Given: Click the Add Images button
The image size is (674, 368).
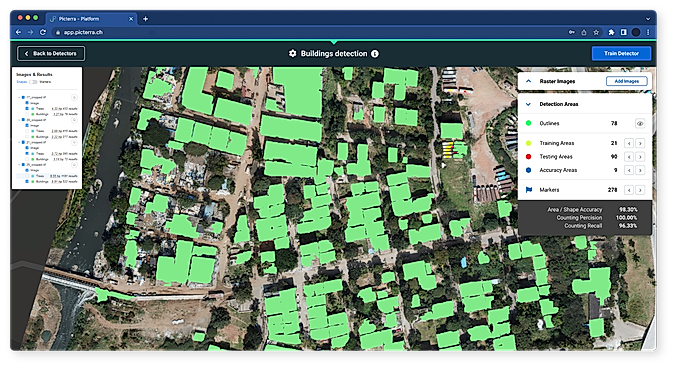Looking at the screenshot, I should click(627, 81).
